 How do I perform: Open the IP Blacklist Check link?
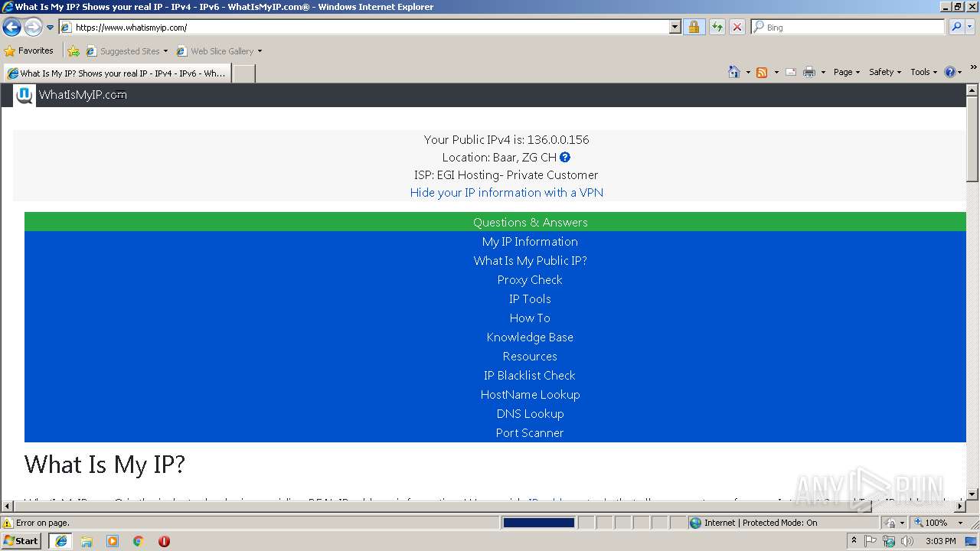tap(530, 375)
